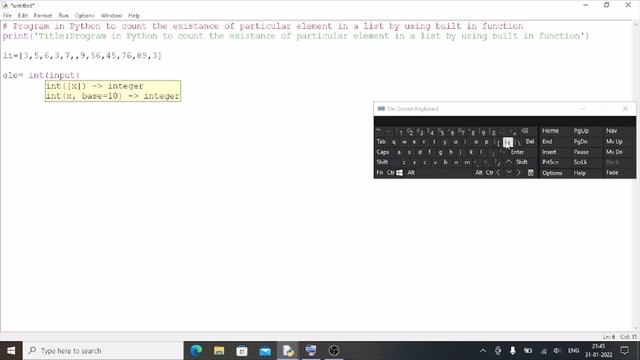Open the Run menu
This screenshot has height=360, width=640.
click(x=63, y=16)
